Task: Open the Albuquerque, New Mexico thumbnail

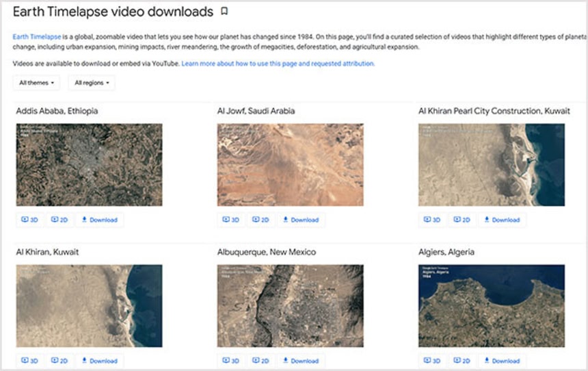Action: tap(290, 306)
